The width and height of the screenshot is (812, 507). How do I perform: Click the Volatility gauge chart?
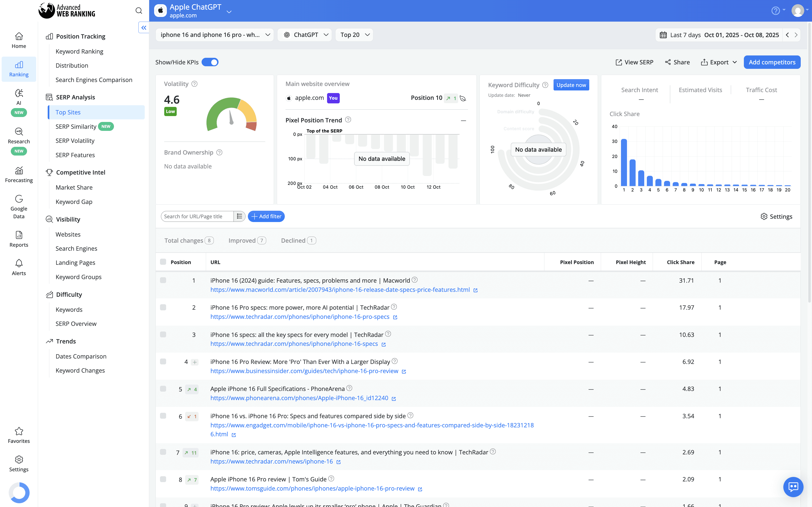pos(231,115)
